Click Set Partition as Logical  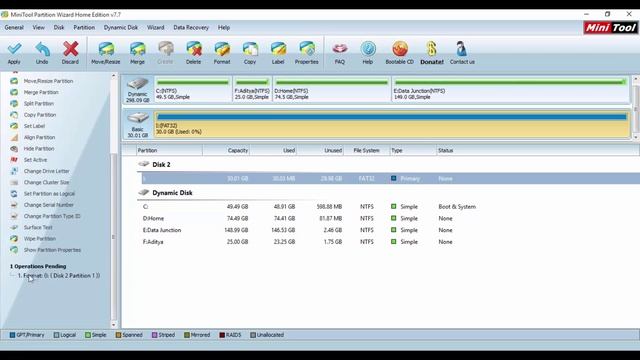point(49,193)
